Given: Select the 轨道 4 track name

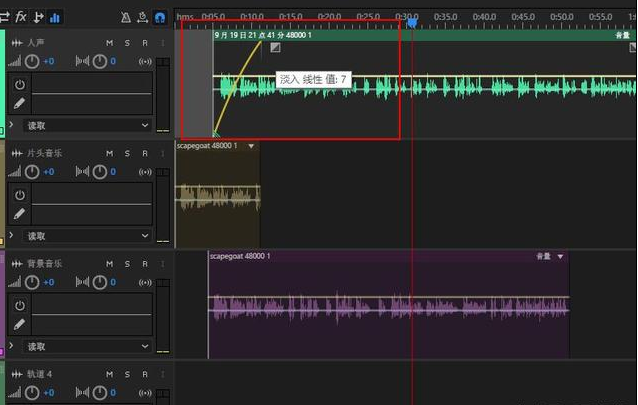Looking at the screenshot, I should pyautogui.click(x=40, y=374).
